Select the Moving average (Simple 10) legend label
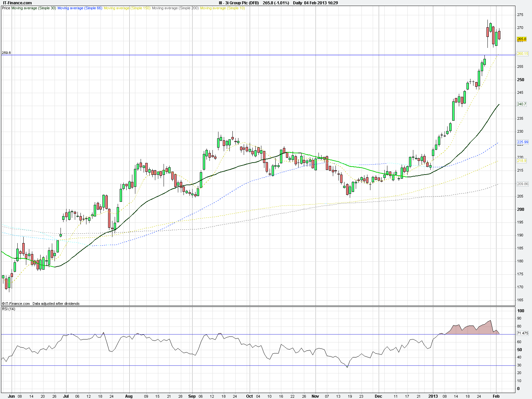532x399 pixels. [222, 8]
